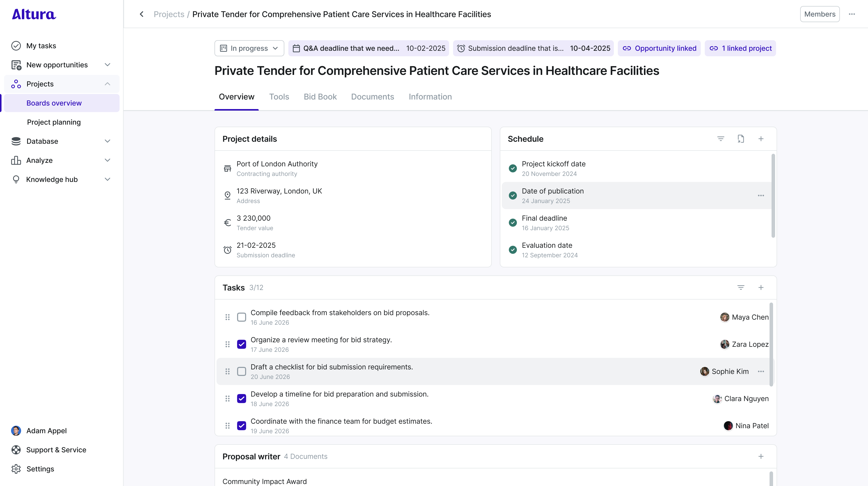Open the In progress status dropdown
Screen dimensions: 868x486
[x=249, y=48]
